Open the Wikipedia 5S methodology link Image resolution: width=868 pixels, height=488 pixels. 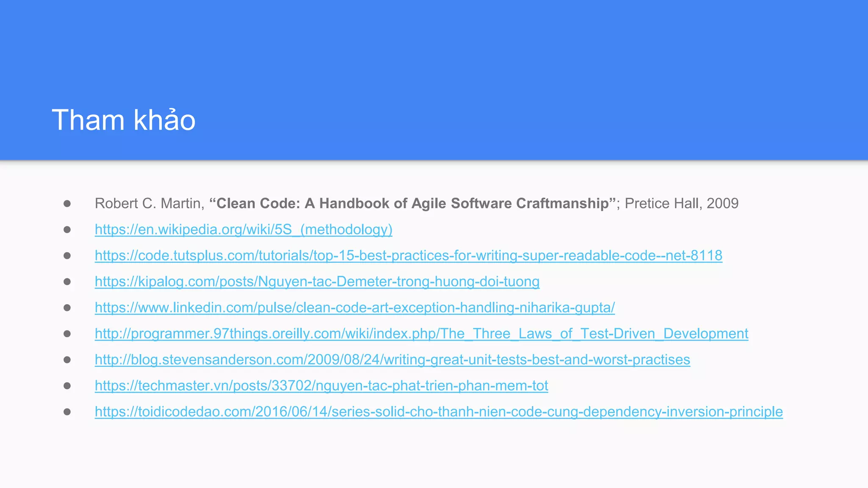[x=244, y=230]
